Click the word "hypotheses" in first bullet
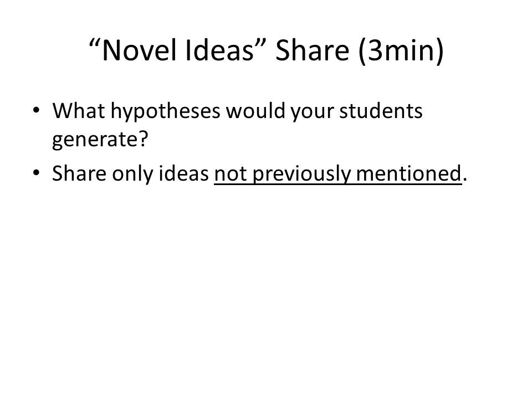This screenshot has width=532, height=399. 166,111
